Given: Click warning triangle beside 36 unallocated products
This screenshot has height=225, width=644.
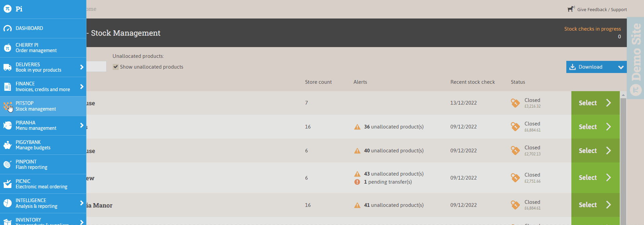Looking at the screenshot, I should (357, 127).
